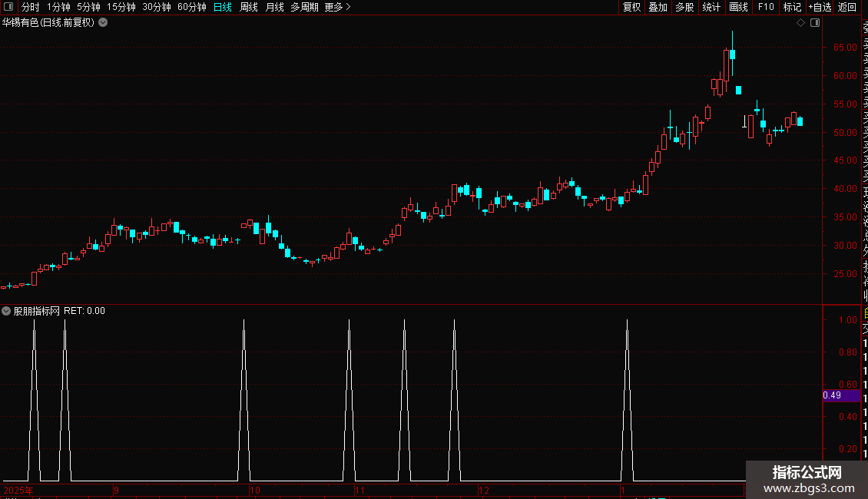
Task: Click the 2025年 date axis label
Action: 18,490
